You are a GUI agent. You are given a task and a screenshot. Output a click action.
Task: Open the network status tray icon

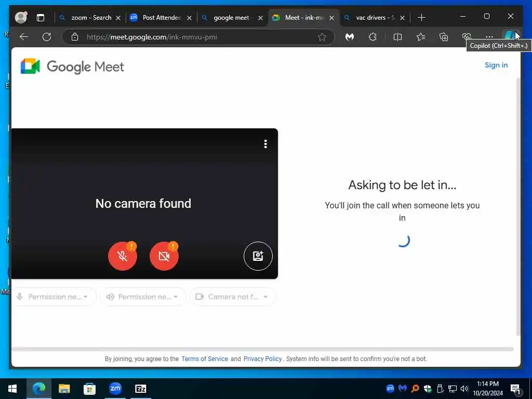[x=453, y=389]
